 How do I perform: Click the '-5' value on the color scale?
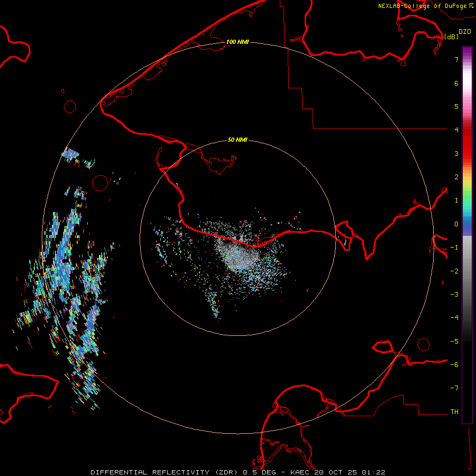click(x=454, y=342)
